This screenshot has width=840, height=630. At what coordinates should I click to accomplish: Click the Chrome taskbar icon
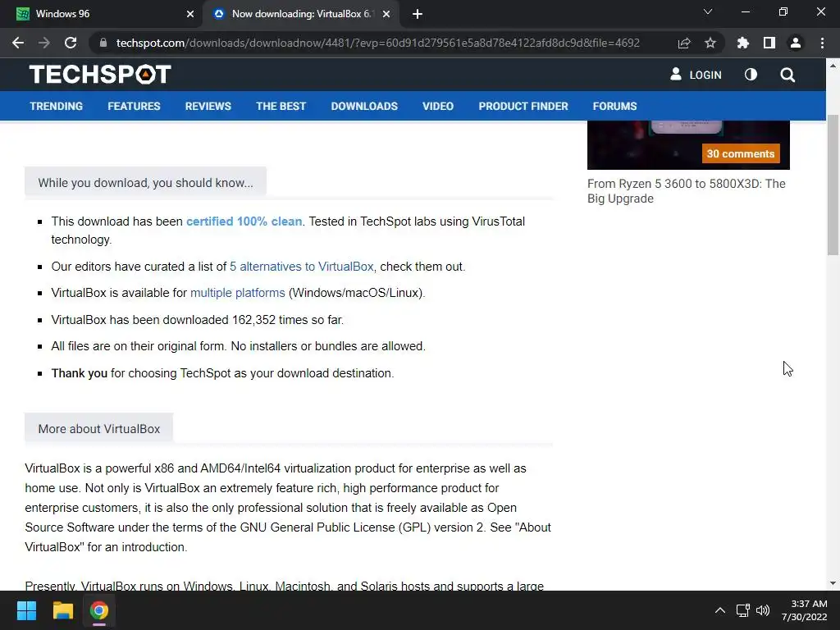[99, 610]
